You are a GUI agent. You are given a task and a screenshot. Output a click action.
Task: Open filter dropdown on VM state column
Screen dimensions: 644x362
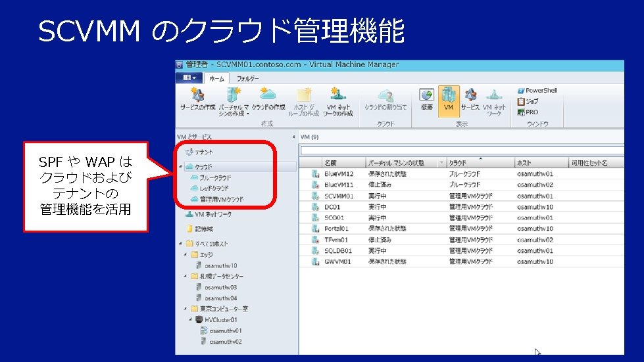pyautogui.click(x=442, y=163)
